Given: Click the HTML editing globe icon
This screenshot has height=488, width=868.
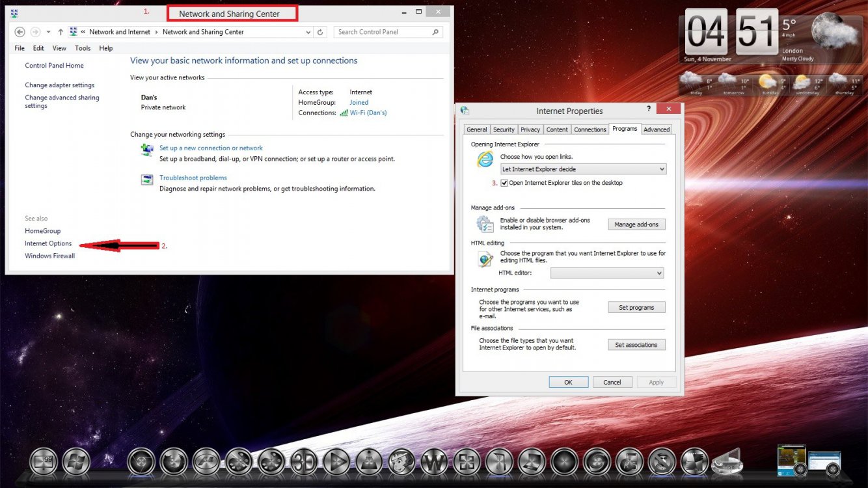Looking at the screenshot, I should tap(485, 260).
